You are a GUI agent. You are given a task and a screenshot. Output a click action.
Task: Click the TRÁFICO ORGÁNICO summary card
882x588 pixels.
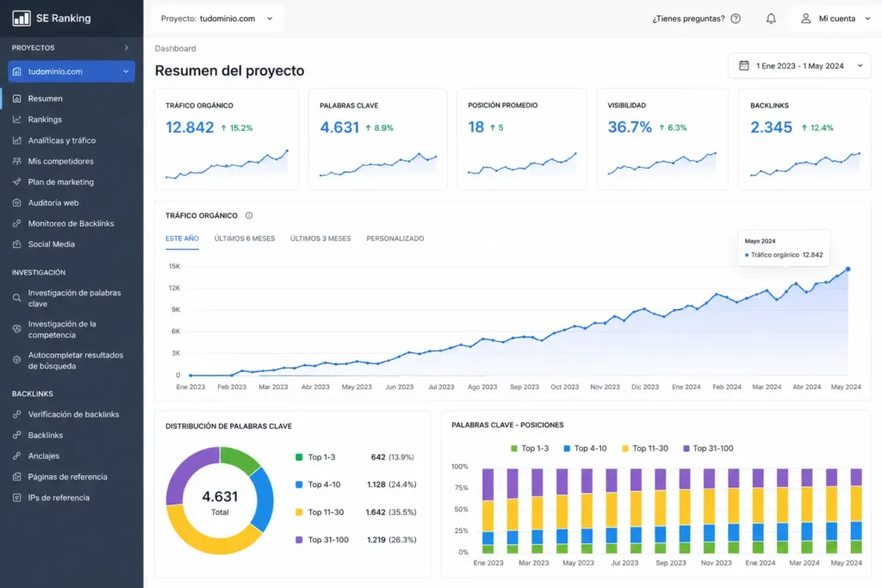(x=227, y=139)
